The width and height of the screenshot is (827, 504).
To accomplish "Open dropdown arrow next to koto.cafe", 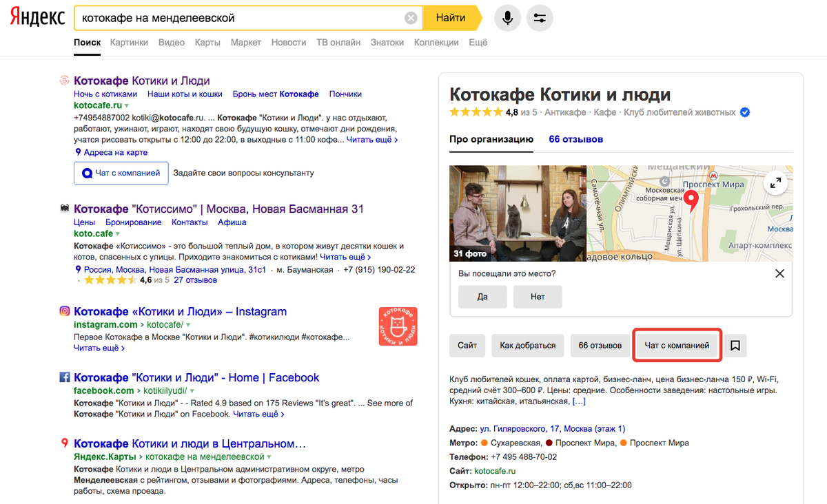I will point(118,234).
